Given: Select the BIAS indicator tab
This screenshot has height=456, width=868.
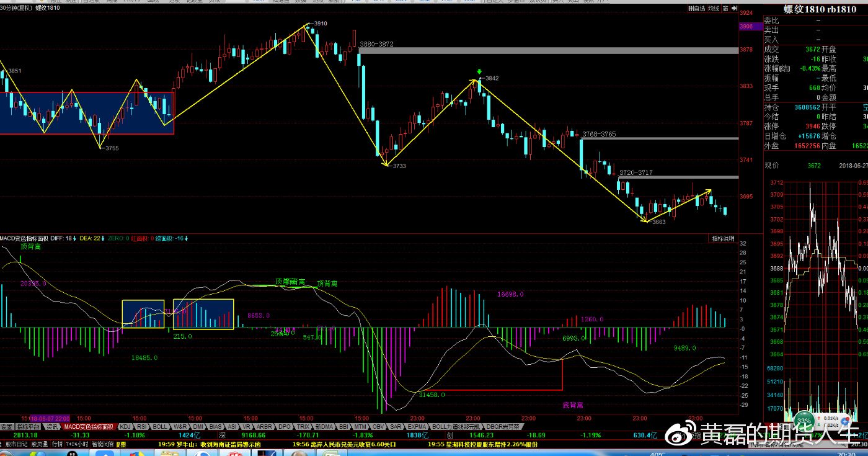Looking at the screenshot, I should click(x=216, y=427).
